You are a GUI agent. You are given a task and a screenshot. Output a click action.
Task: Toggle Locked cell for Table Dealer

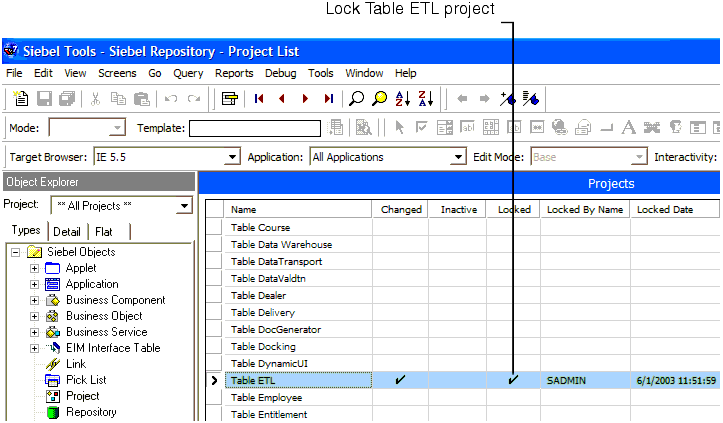[x=513, y=295]
